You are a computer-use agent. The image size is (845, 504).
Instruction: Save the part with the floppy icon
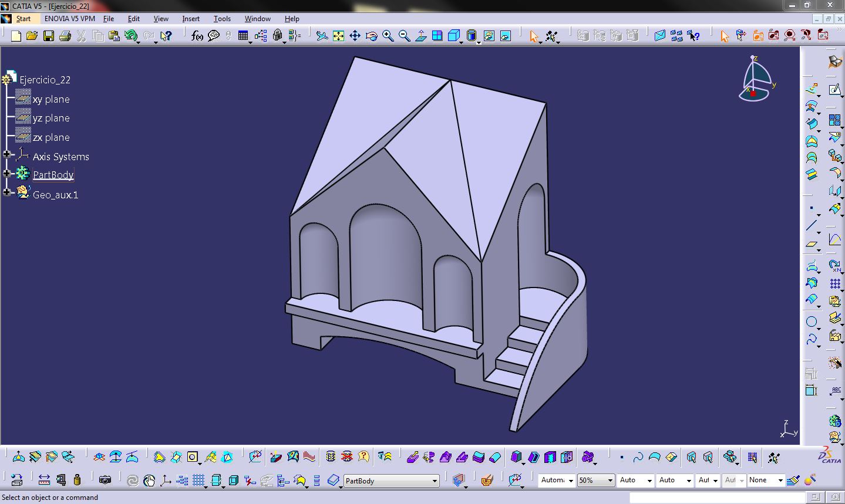pyautogui.click(x=49, y=36)
